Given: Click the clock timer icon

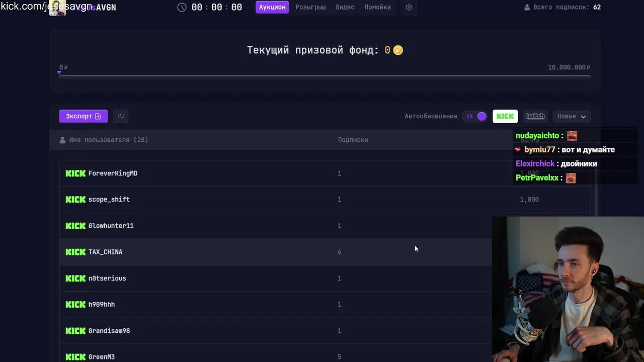Looking at the screenshot, I should tap(182, 7).
